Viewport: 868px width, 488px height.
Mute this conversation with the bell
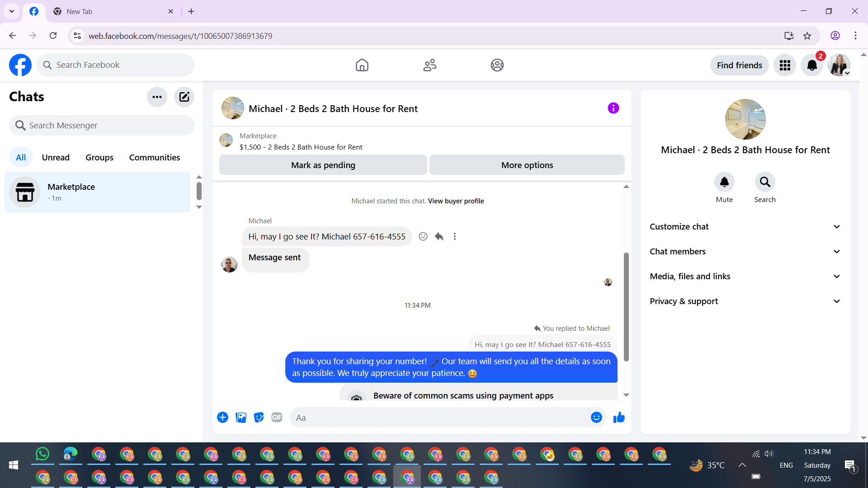[724, 182]
